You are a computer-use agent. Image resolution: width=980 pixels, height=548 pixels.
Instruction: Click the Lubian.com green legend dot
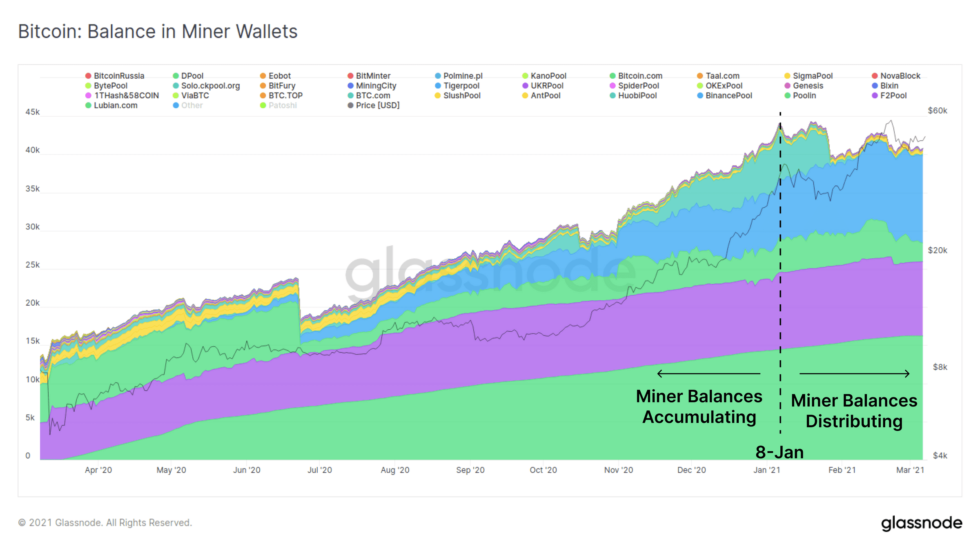(x=88, y=105)
